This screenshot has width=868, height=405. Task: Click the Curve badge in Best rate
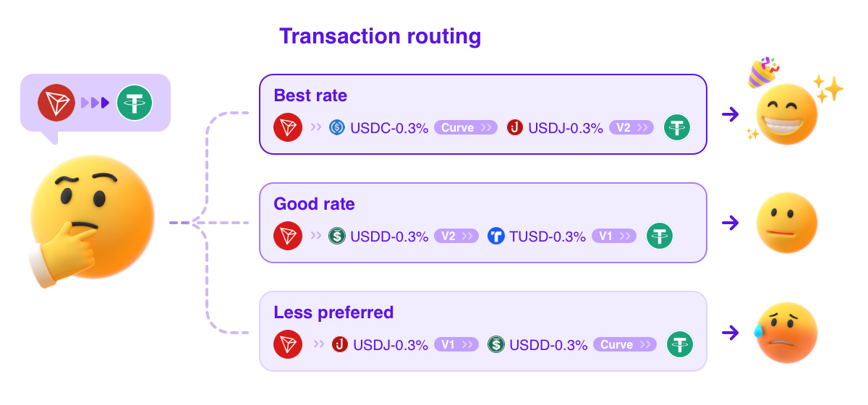466,128
